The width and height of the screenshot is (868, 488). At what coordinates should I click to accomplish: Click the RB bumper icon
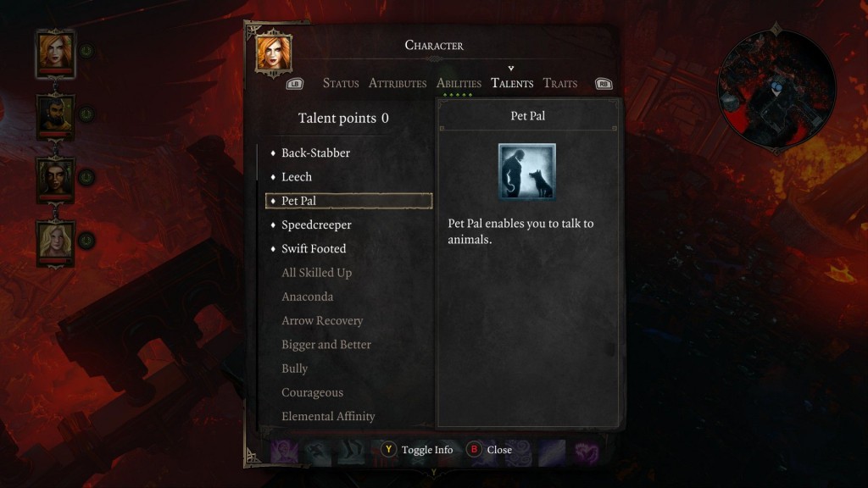604,84
